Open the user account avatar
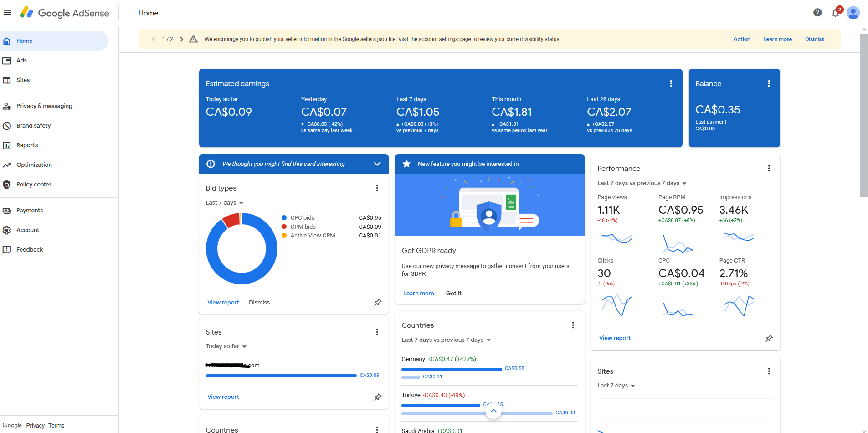 (x=853, y=13)
